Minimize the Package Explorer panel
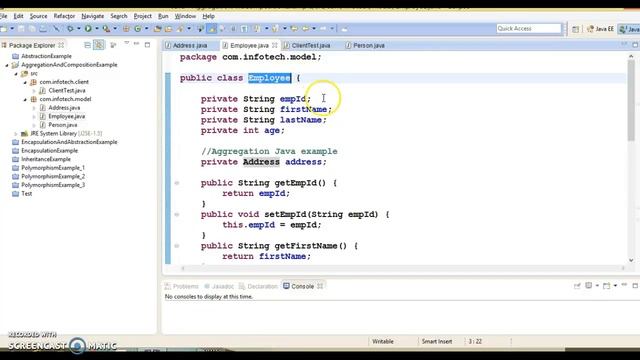The image size is (640, 360). coord(136,44)
